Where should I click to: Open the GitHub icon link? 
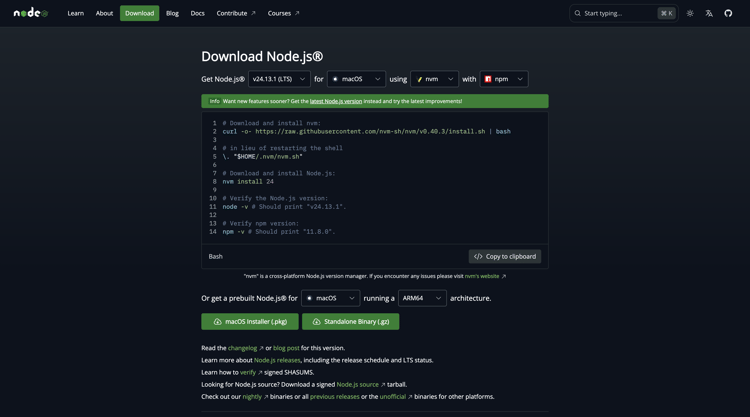pyautogui.click(x=728, y=13)
